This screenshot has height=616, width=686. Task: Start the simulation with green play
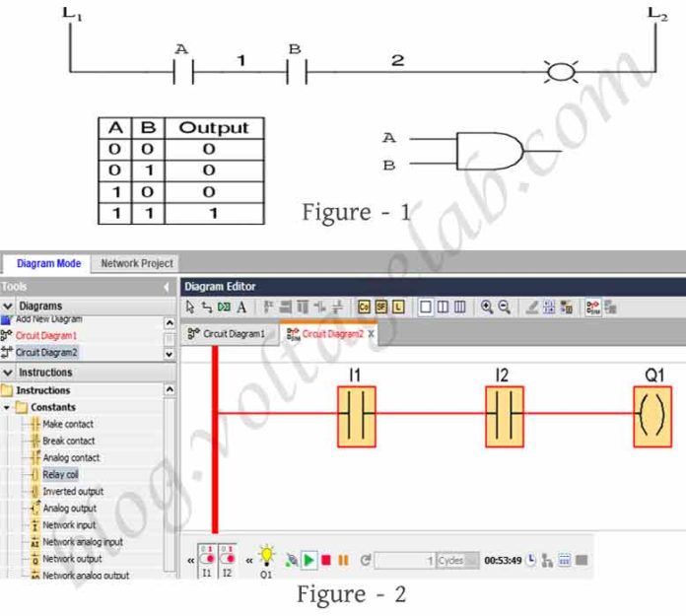309,560
